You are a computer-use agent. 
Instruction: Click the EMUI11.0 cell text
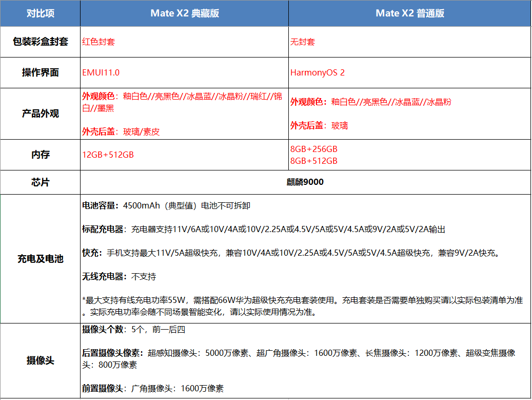[101, 72]
